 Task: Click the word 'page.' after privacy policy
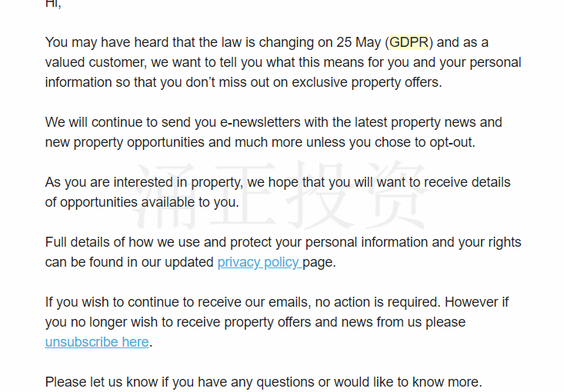(x=319, y=263)
